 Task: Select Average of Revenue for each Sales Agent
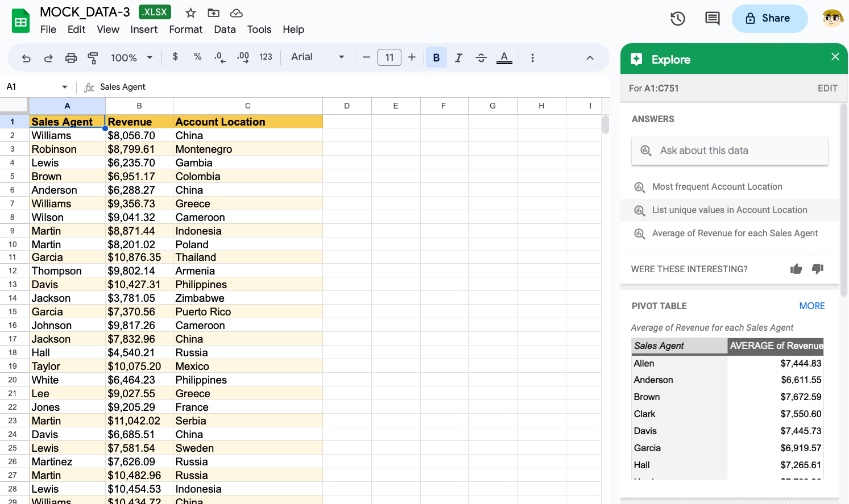(730, 234)
